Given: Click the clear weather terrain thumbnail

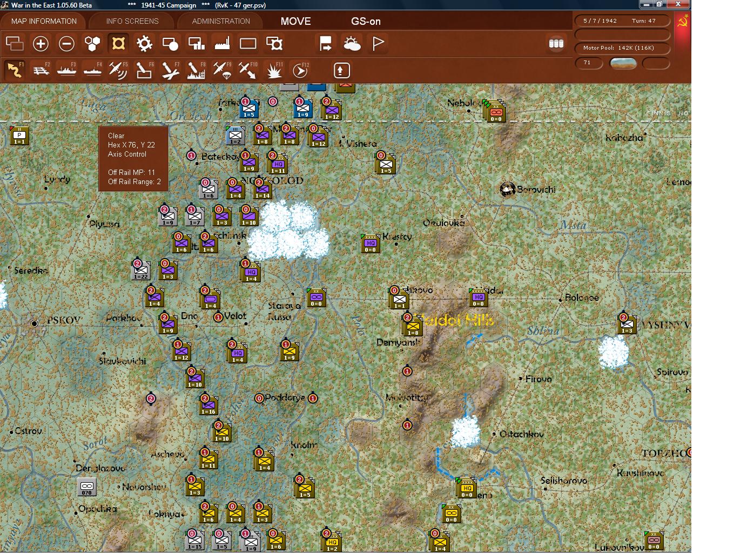Looking at the screenshot, I should (623, 63).
